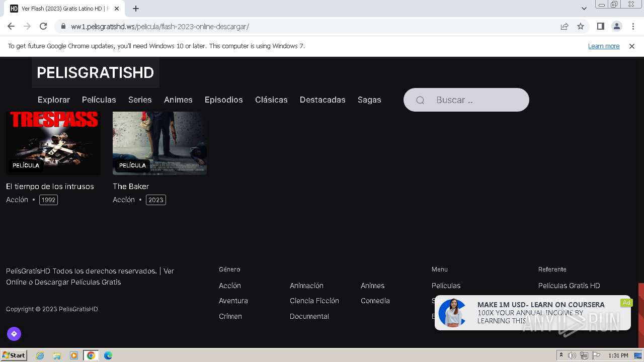Close the Ver Flash (2023) tab
The width and height of the screenshot is (644, 362).
(x=117, y=9)
